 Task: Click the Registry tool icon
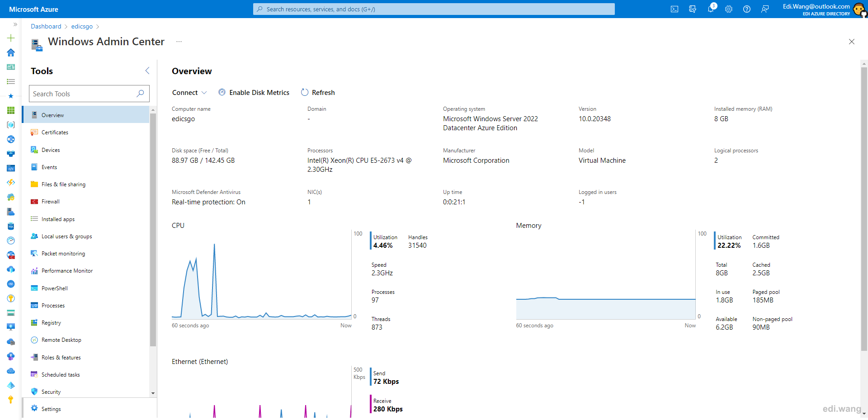(x=34, y=323)
